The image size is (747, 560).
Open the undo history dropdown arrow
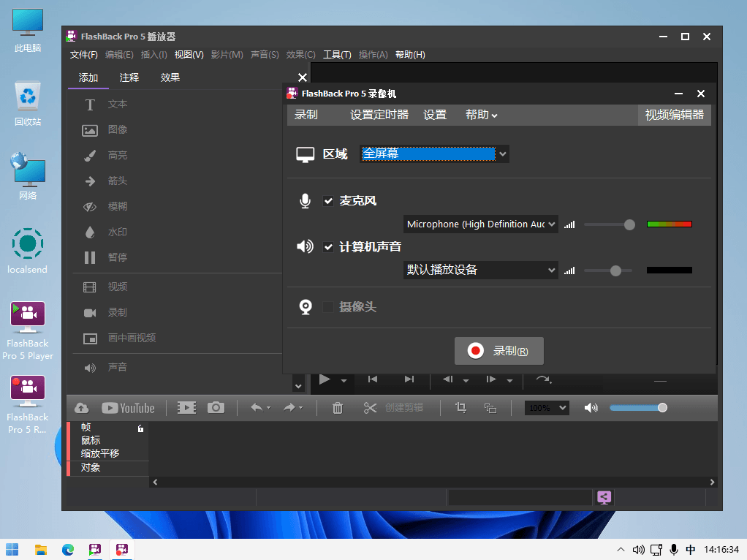click(269, 408)
